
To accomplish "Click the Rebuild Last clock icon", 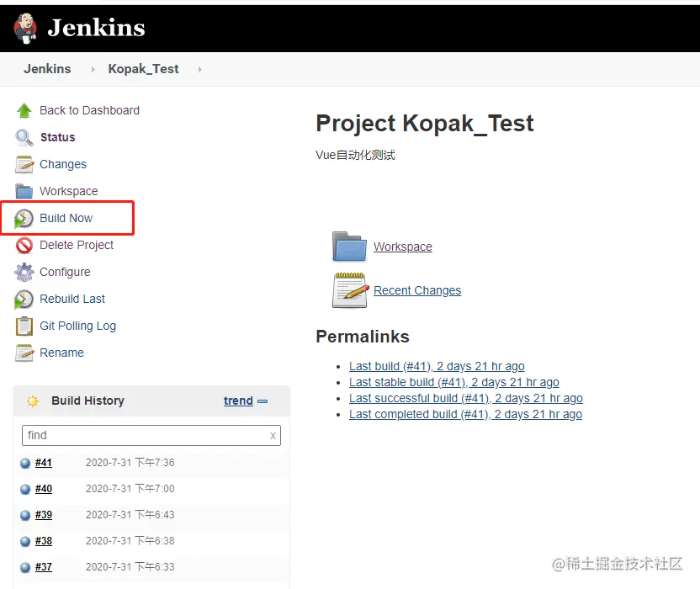I will pos(24,300).
